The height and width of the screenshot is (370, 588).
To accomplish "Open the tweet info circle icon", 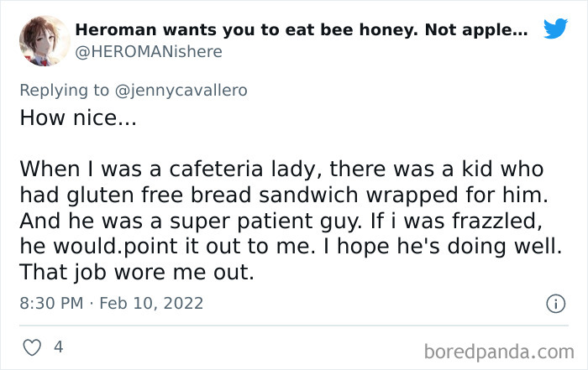I will [555, 304].
